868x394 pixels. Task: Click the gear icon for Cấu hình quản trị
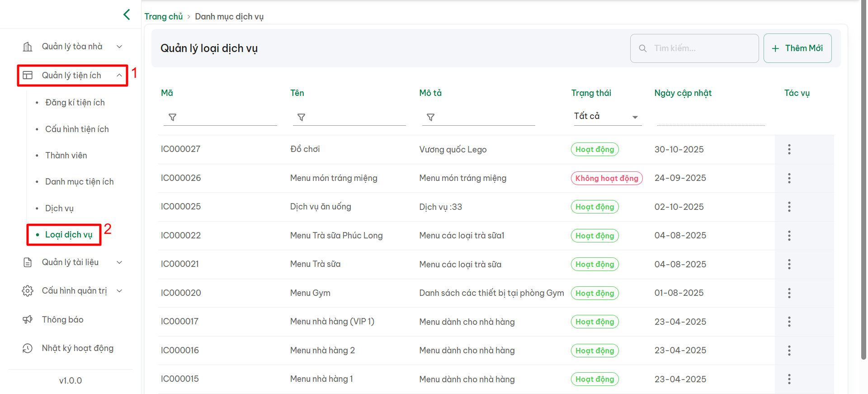click(x=28, y=291)
